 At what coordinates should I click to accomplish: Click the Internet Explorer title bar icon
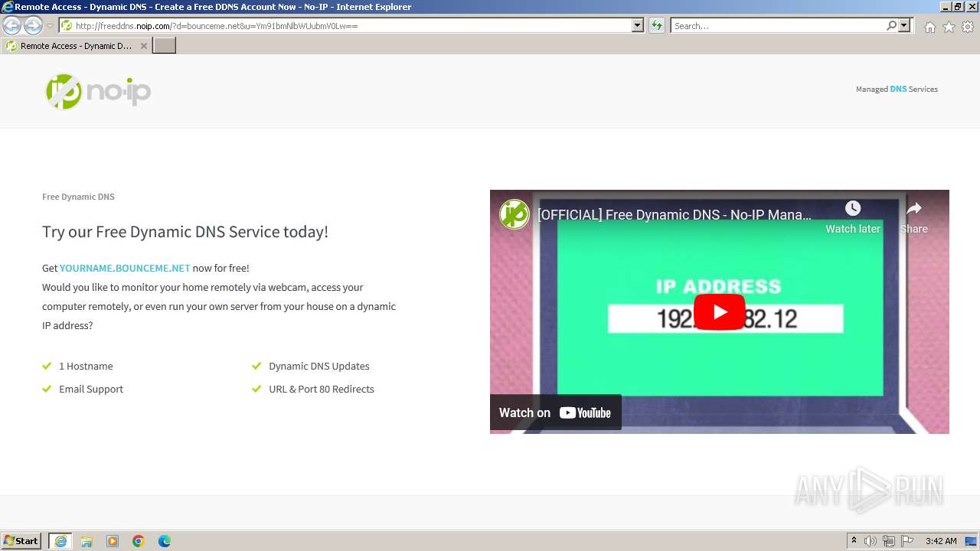[x=7, y=7]
